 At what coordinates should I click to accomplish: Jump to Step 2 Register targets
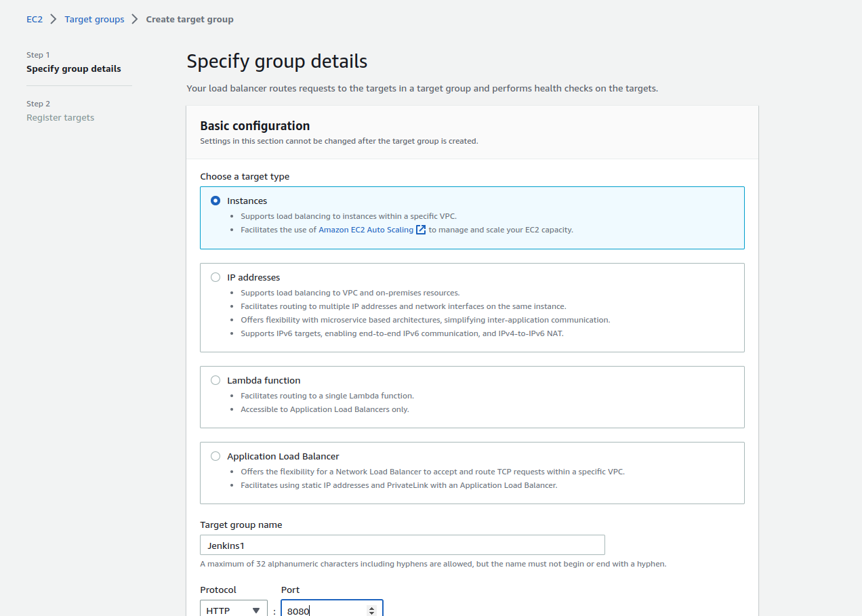[x=60, y=117]
